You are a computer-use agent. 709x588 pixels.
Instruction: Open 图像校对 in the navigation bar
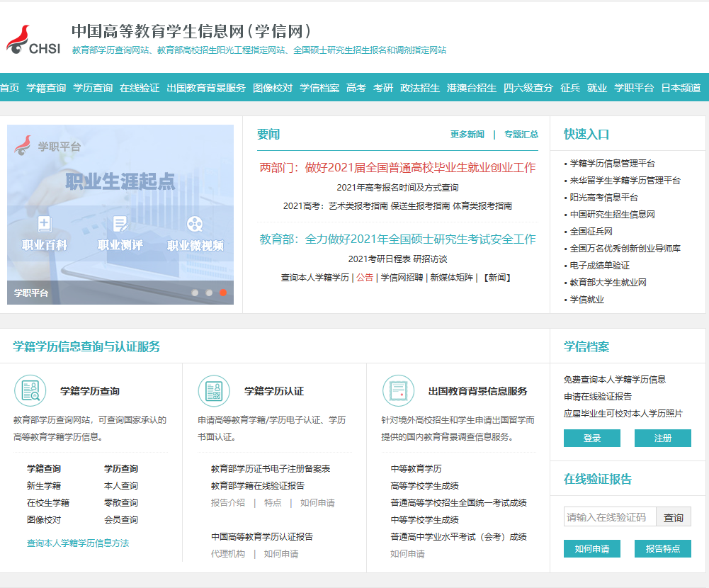(x=273, y=88)
